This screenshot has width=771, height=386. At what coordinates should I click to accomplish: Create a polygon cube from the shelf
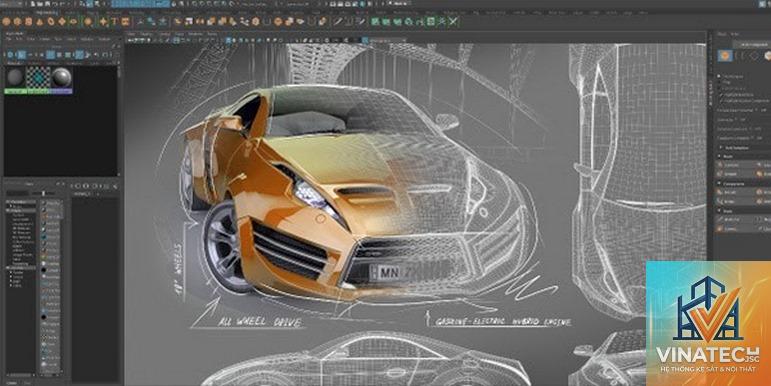pos(17,21)
